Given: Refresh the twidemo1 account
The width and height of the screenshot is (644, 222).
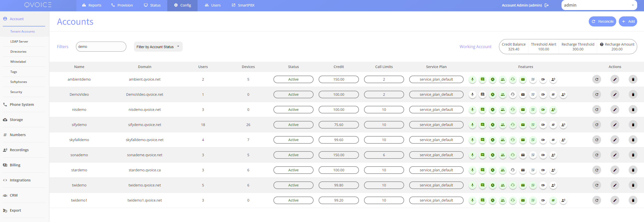Looking at the screenshot, I should [x=597, y=200].
